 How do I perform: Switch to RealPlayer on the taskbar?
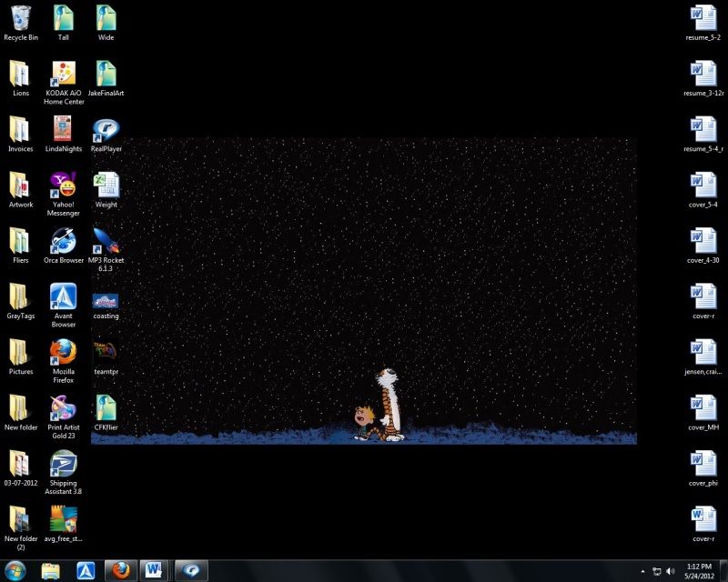coord(191,570)
